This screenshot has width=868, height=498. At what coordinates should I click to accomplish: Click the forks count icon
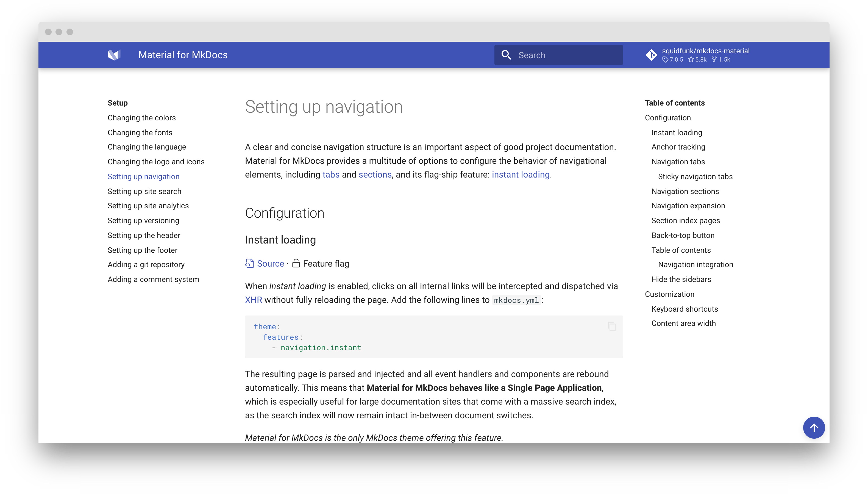714,60
